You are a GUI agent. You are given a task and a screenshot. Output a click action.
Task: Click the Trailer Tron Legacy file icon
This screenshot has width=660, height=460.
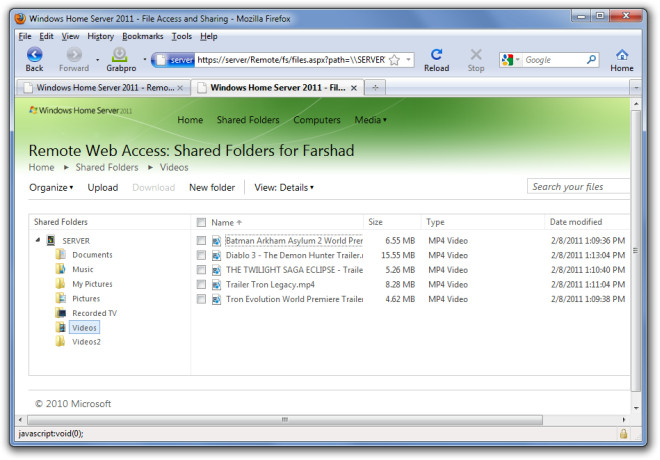216,285
